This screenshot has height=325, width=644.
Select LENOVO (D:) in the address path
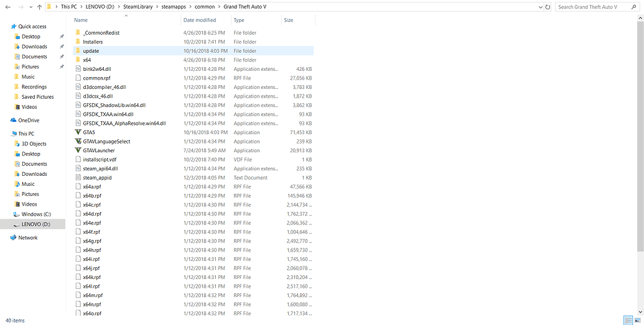click(x=101, y=7)
